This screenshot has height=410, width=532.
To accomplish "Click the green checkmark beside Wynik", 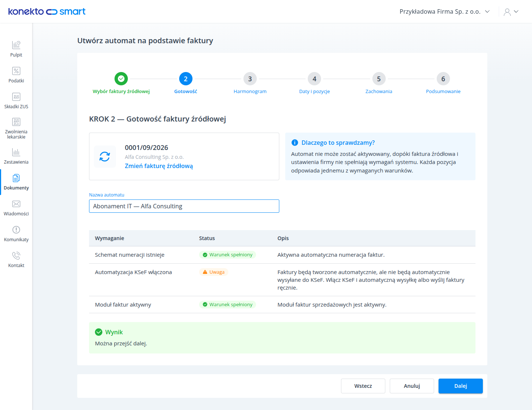I will 99,332.
